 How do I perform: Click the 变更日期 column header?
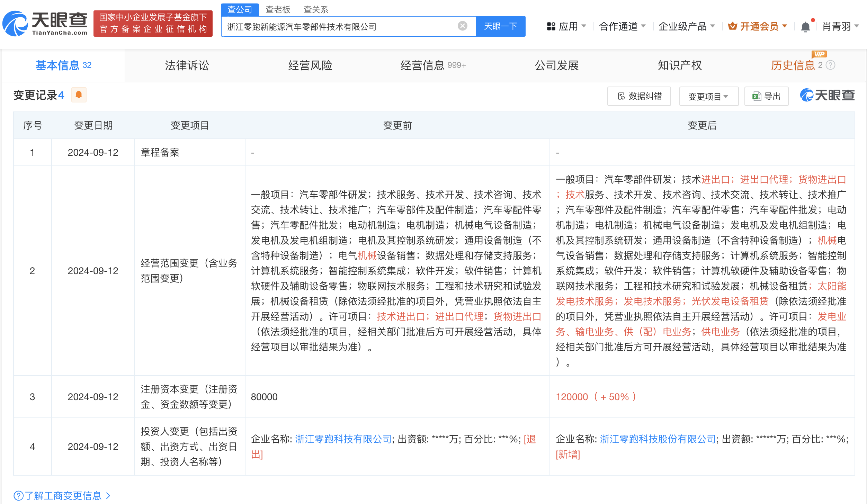click(x=93, y=125)
